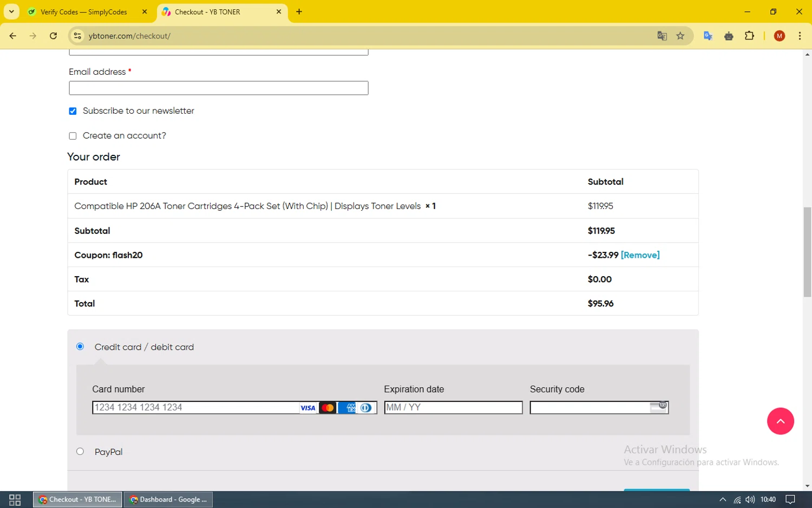This screenshot has width=812, height=508.
Task: Open the robot extension icon
Action: coord(729,36)
